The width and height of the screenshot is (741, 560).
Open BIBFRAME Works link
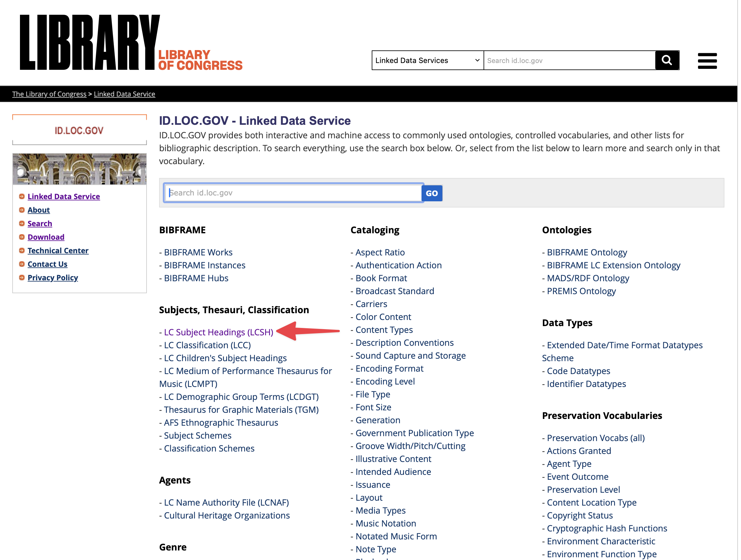(x=198, y=252)
